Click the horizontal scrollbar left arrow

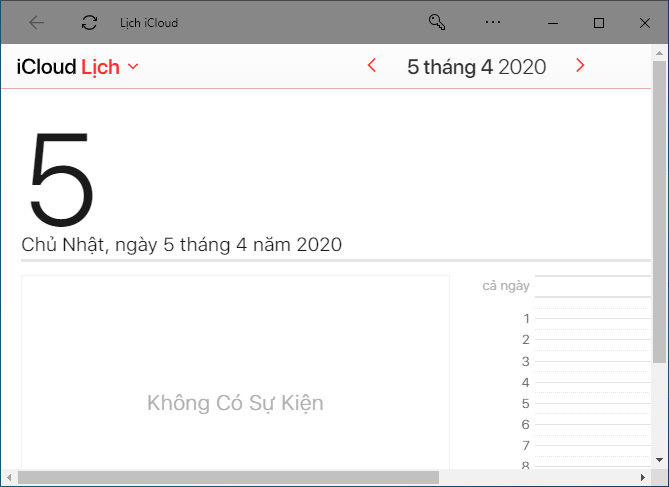(x=9, y=477)
